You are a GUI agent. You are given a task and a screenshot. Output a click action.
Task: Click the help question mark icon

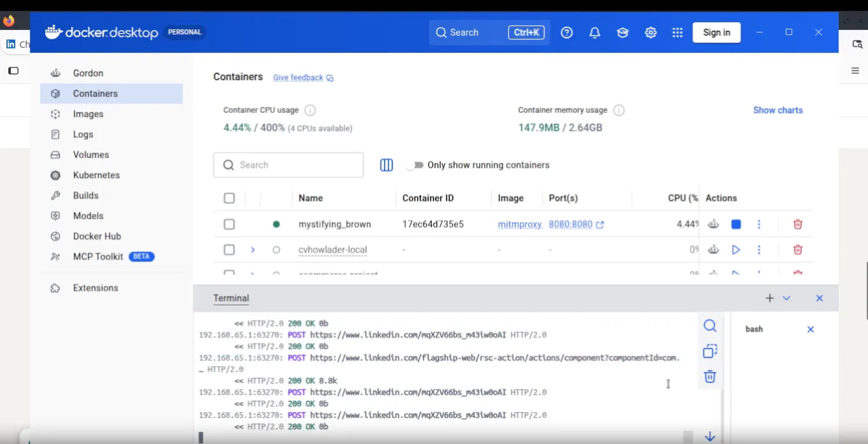[567, 32]
